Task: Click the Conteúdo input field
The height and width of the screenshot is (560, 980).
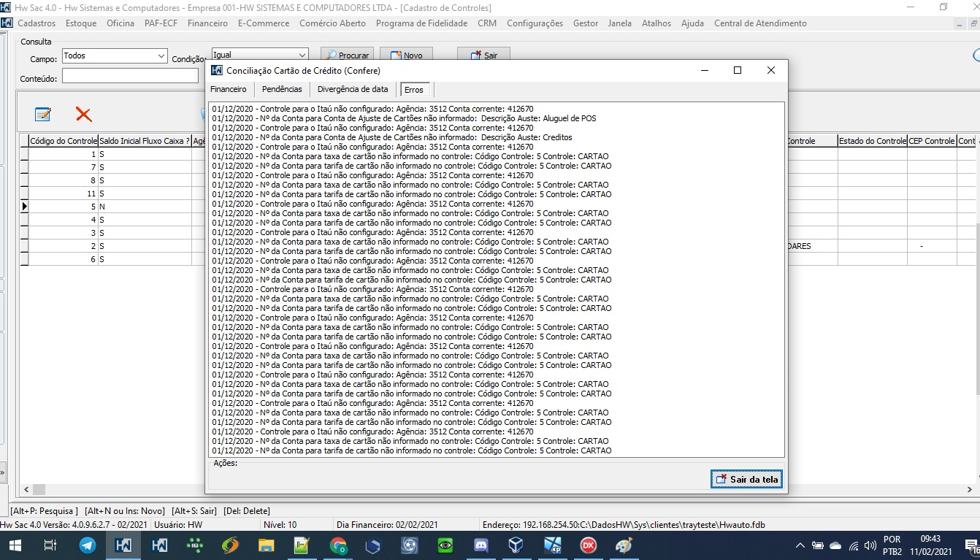Action: [130, 76]
